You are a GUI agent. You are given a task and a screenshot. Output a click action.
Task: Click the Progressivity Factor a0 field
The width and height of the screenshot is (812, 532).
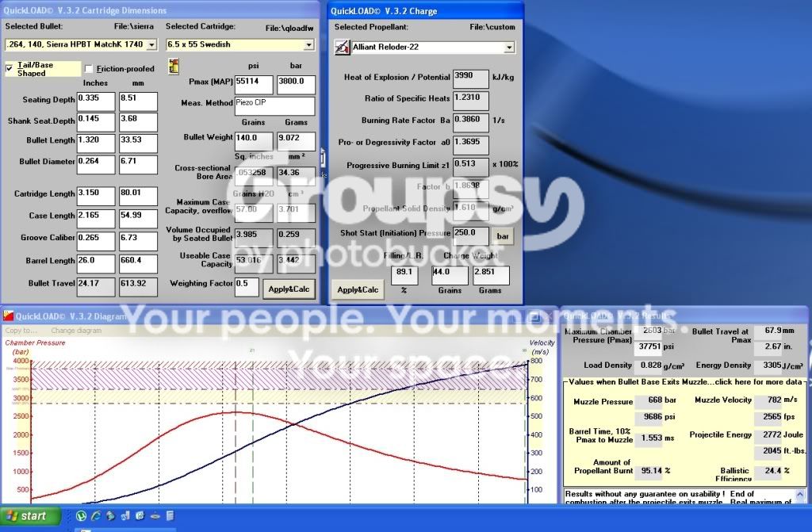[471, 146]
